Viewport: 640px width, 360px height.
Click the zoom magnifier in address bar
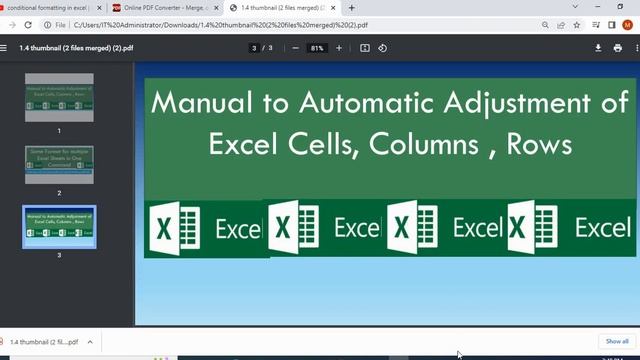(x=545, y=25)
